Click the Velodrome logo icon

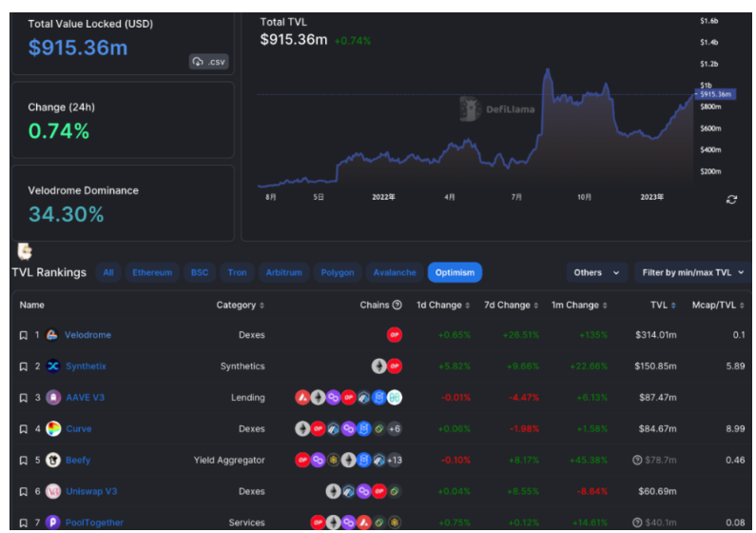(52, 335)
